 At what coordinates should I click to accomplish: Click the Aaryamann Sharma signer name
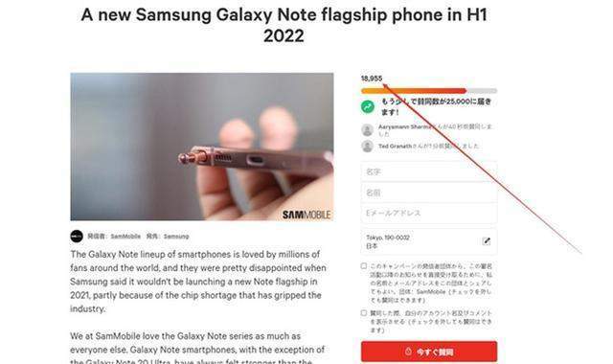pyautogui.click(x=404, y=126)
